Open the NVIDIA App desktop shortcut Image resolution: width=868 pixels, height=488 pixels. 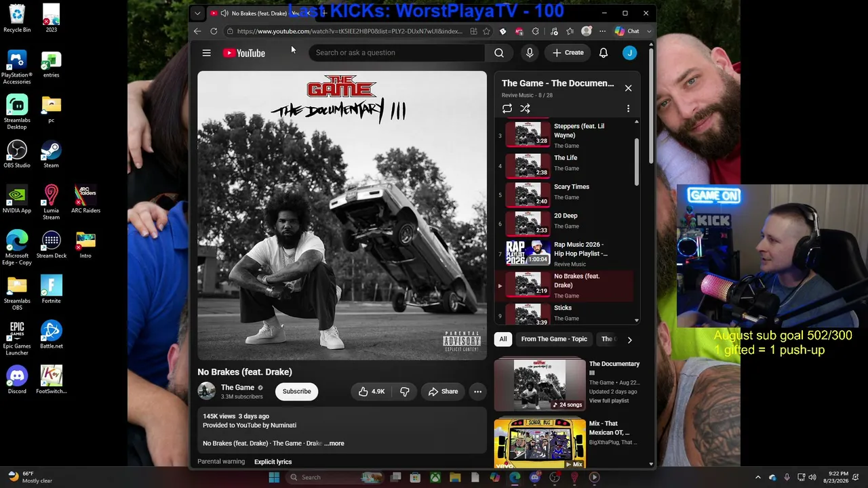[x=17, y=199]
